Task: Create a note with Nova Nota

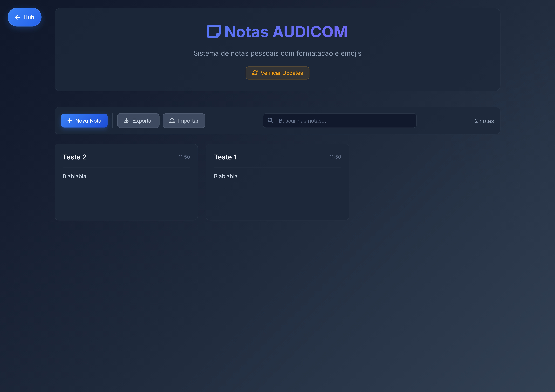Action: (84, 121)
